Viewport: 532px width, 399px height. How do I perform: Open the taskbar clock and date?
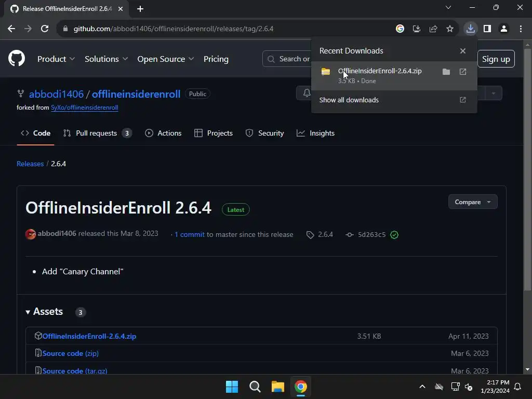[495, 387]
